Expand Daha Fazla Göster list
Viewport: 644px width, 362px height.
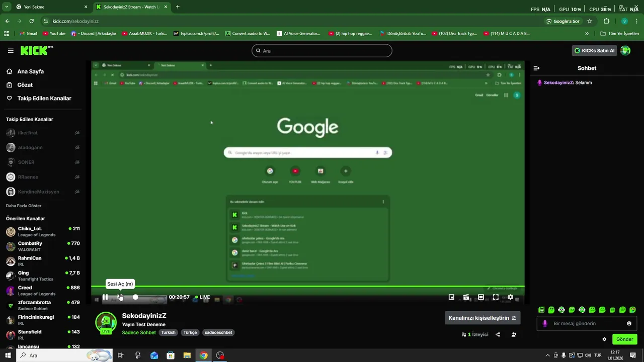(24, 206)
